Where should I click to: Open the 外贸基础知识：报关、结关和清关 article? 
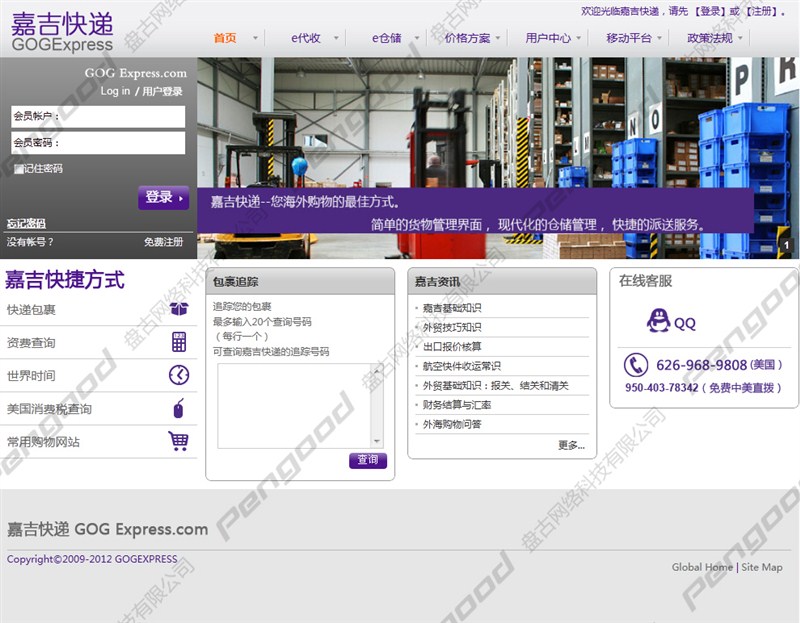click(495, 385)
